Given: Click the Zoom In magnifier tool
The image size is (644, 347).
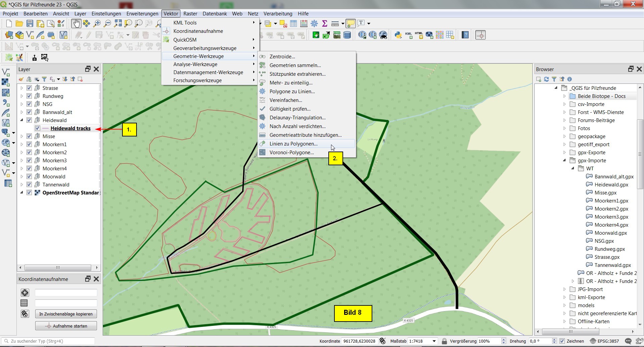Looking at the screenshot, I should click(x=97, y=23).
